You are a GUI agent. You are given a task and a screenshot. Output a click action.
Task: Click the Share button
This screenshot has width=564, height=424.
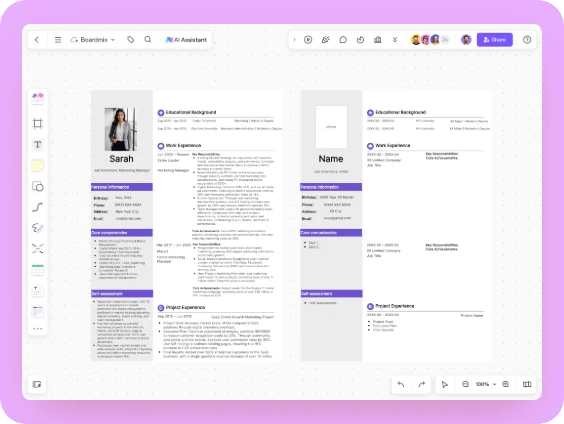(495, 40)
